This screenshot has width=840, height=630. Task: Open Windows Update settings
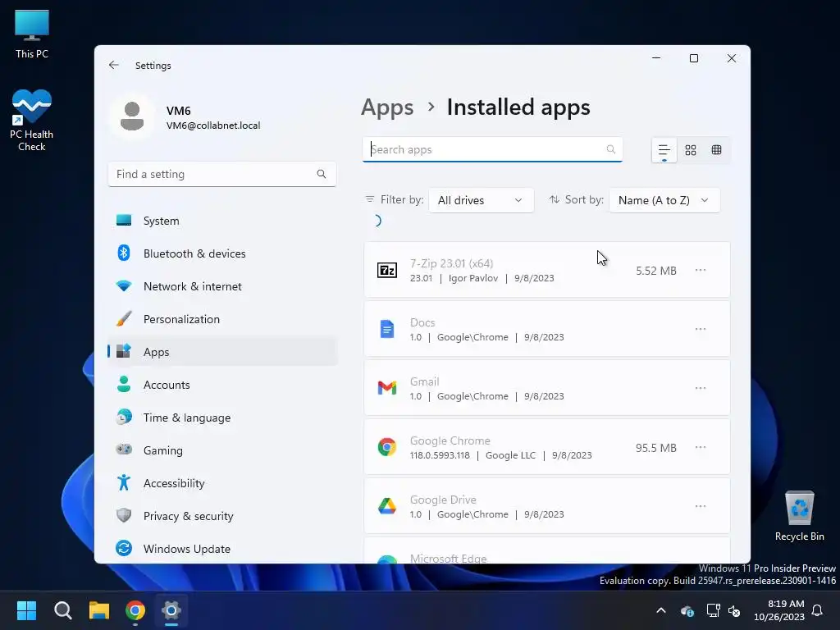(222, 549)
